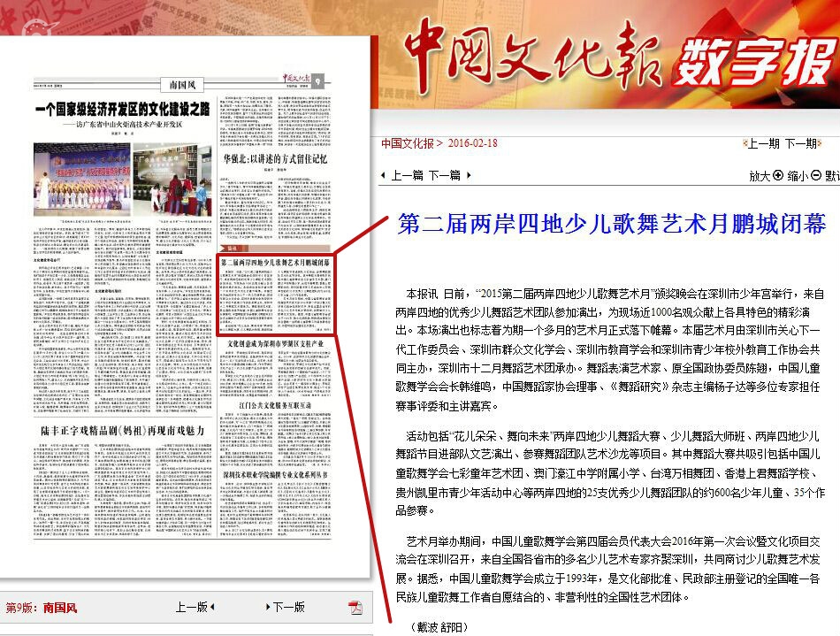
Task: Reset text size with 默认
Action: click(832, 175)
